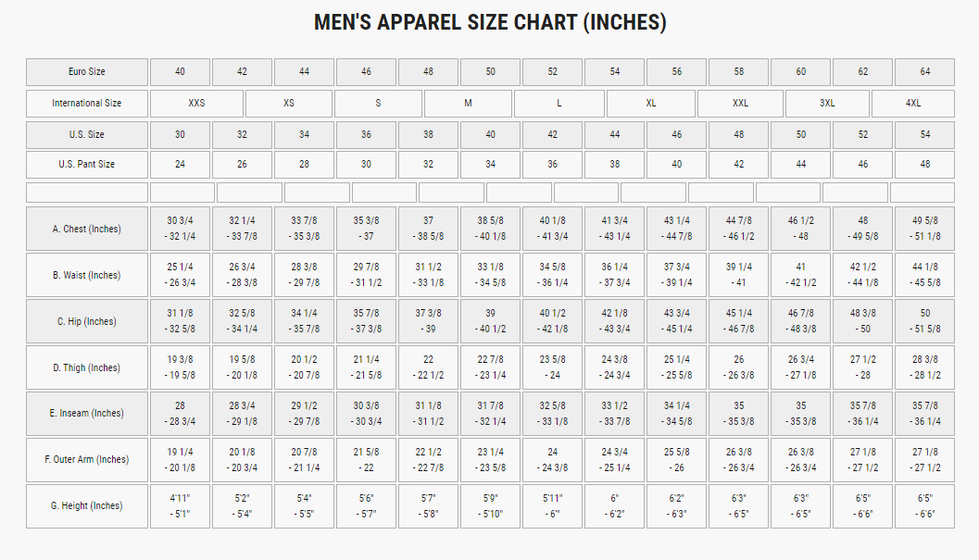The image size is (979, 560).
Task: Select the chest cell 30 3/4 - 32 1/4
Action: pyautogui.click(x=180, y=229)
